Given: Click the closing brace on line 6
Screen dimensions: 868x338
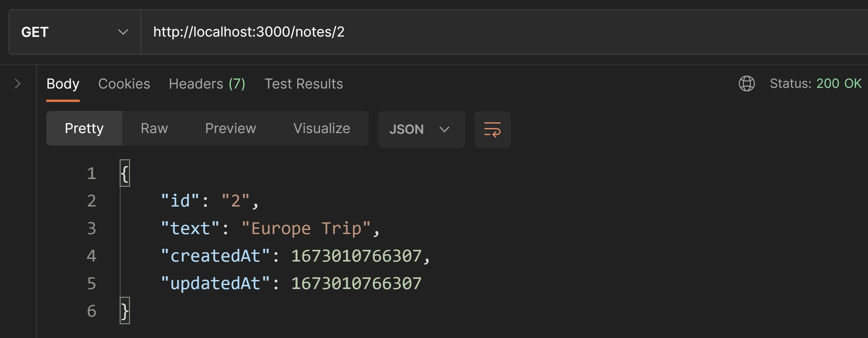Looking at the screenshot, I should coord(125,311).
